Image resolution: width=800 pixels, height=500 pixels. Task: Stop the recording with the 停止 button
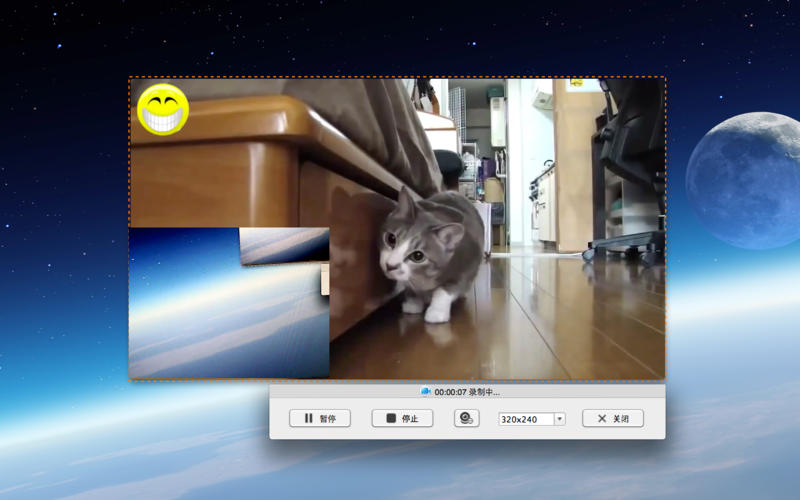pyautogui.click(x=402, y=418)
